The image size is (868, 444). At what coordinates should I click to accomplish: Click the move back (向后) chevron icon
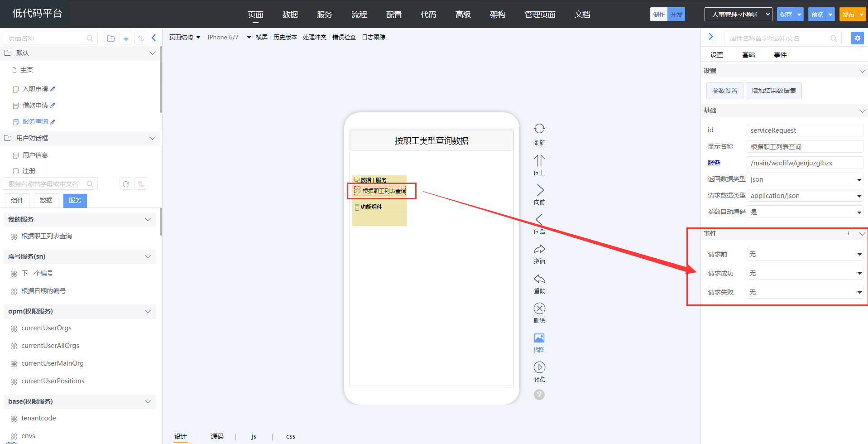tap(539, 219)
